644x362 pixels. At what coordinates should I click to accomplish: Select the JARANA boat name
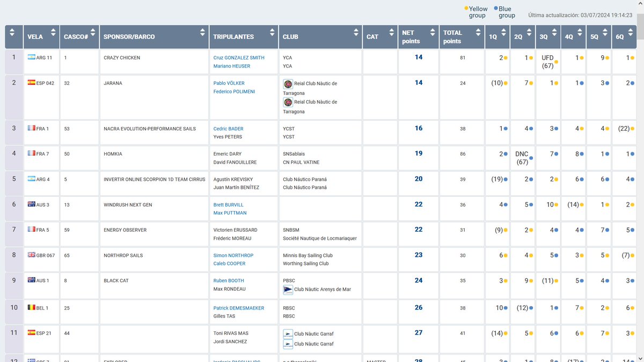[113, 83]
